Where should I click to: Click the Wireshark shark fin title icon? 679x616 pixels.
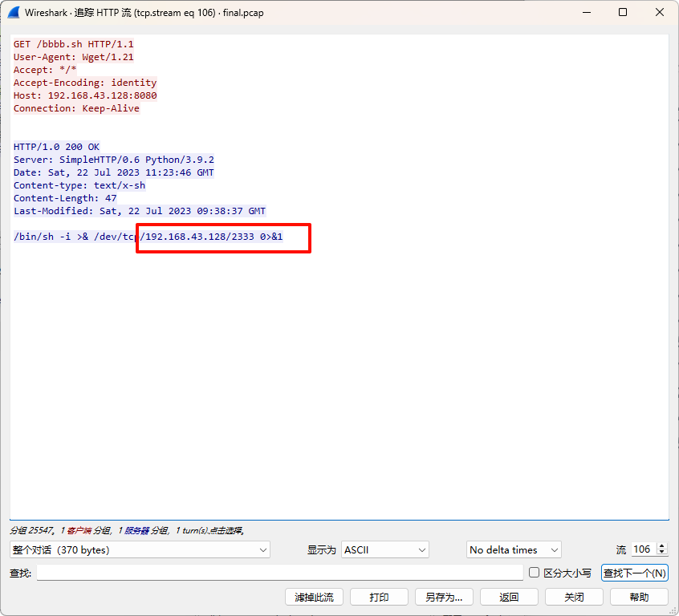14,13
